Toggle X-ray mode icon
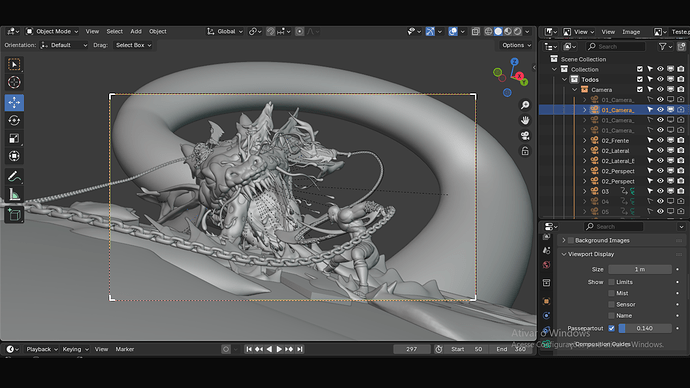Viewport: 690px width, 388px height. (x=476, y=32)
